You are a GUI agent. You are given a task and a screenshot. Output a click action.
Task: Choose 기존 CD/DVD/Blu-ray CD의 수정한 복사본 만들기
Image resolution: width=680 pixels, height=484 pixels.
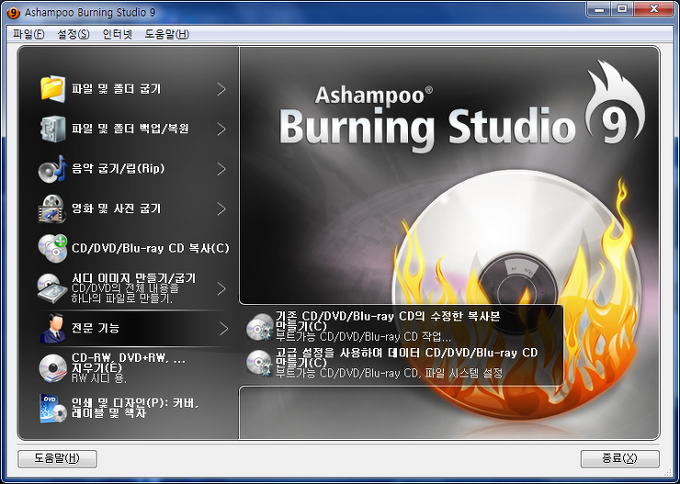(x=388, y=321)
